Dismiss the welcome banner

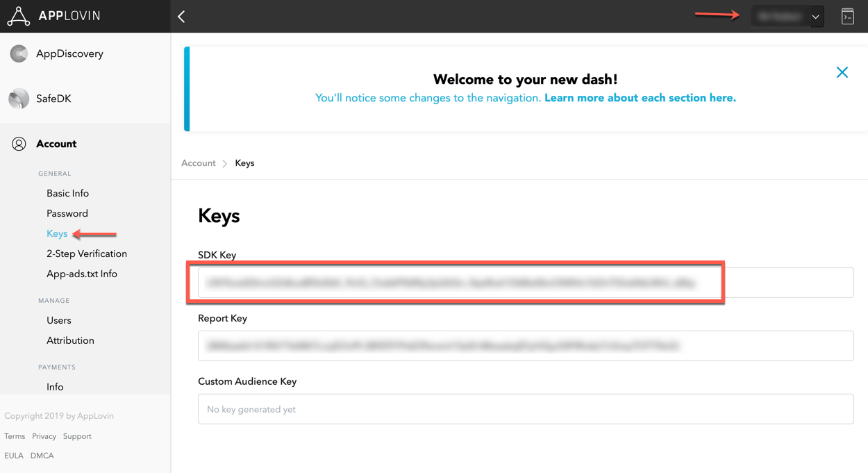coord(842,72)
